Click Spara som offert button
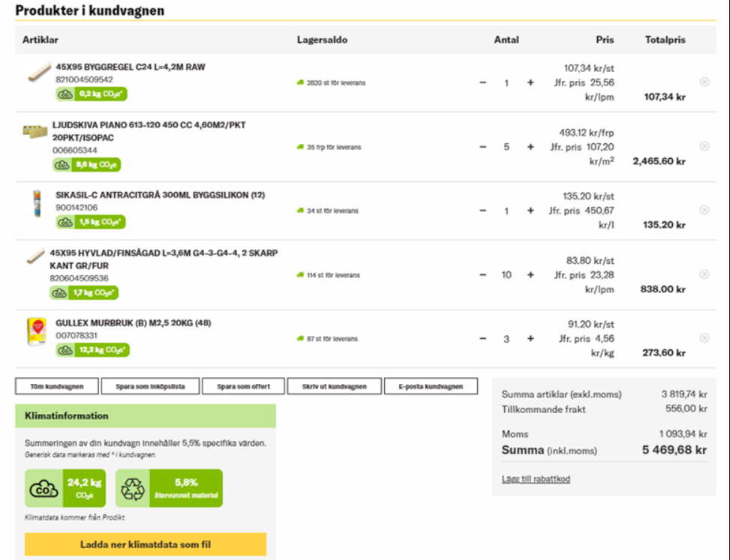730x560 pixels. tap(243, 387)
